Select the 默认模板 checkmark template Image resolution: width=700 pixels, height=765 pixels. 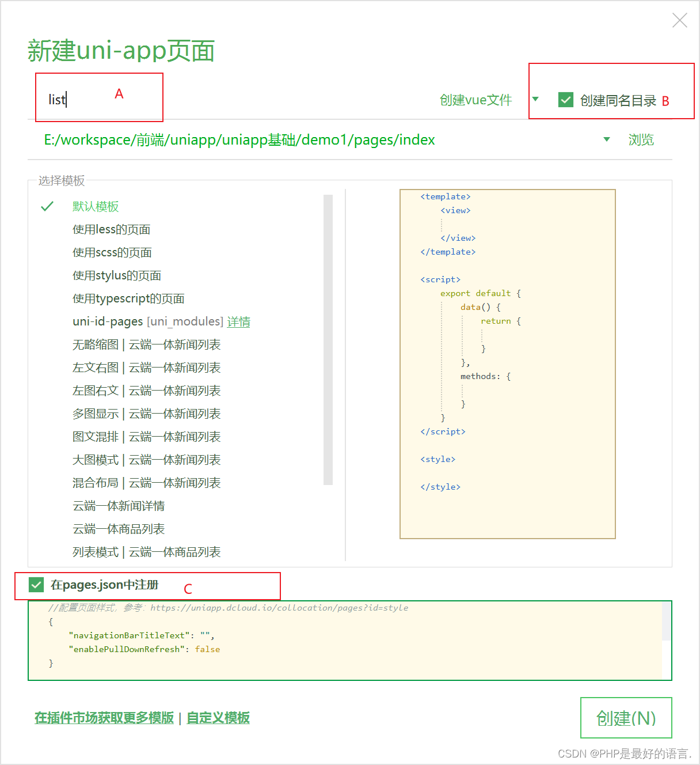(95, 206)
